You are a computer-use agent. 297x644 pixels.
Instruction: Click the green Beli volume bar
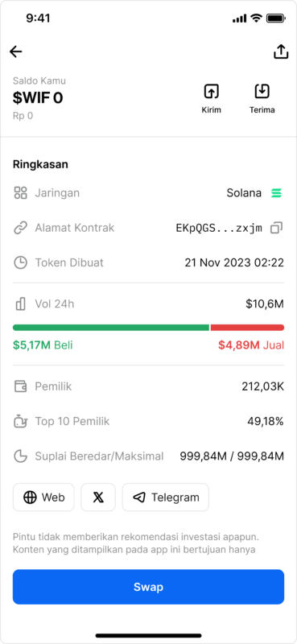(111, 328)
